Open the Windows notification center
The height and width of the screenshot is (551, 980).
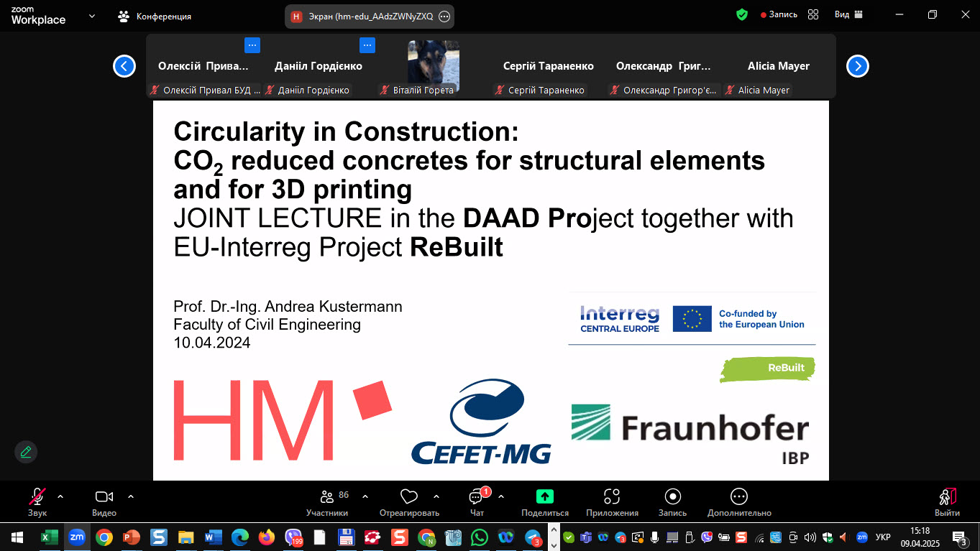(x=960, y=537)
